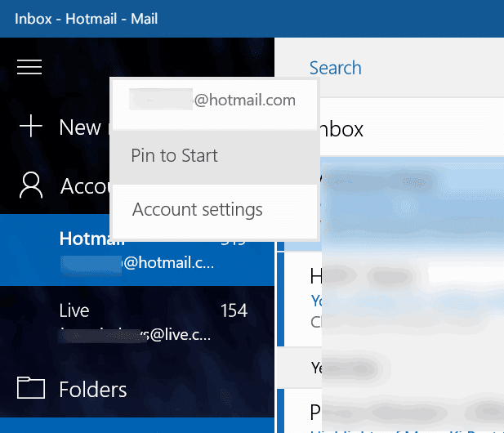This screenshot has height=433, width=504.
Task: Click the New mail plus icon
Action: (31, 126)
